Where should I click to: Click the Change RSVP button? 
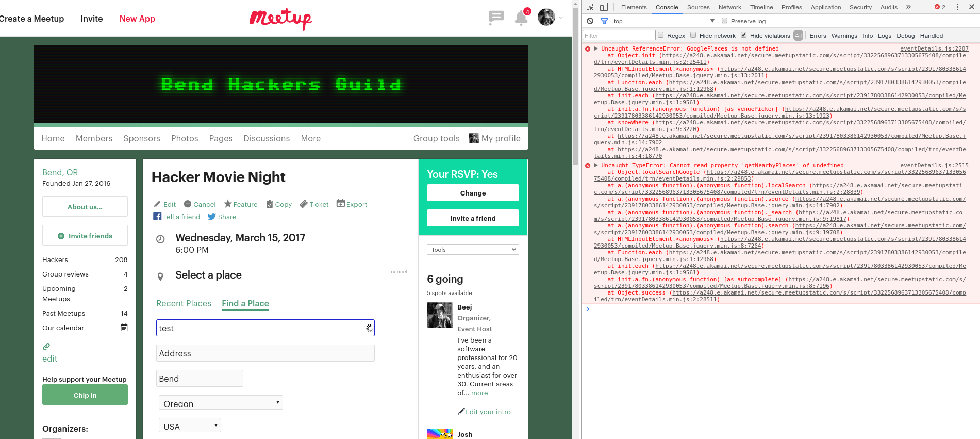tap(473, 193)
